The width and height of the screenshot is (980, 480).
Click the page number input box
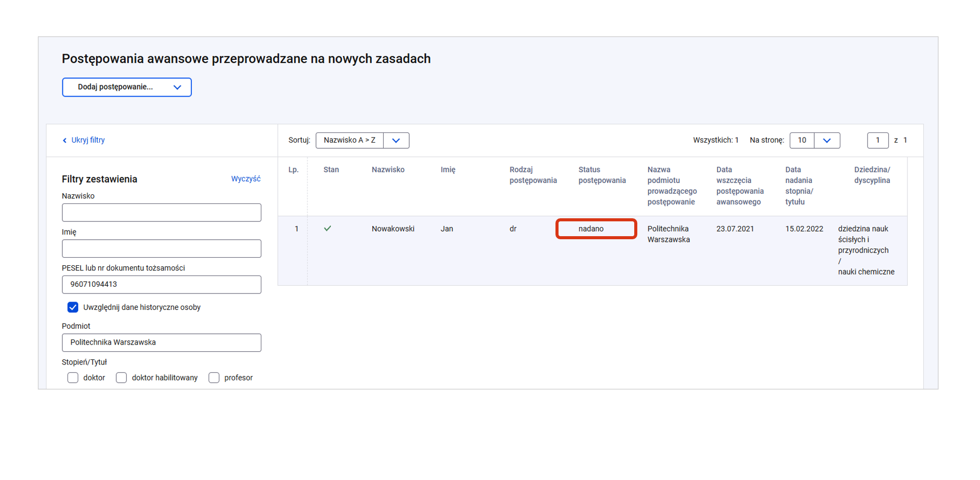point(877,141)
